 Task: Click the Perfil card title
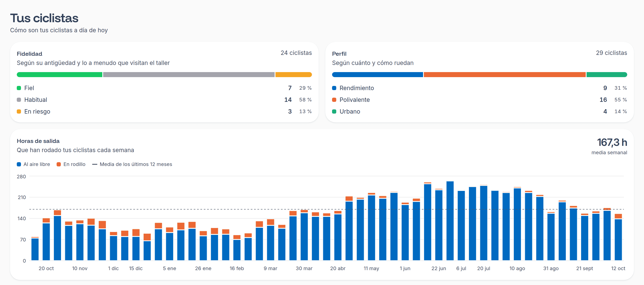pos(339,54)
